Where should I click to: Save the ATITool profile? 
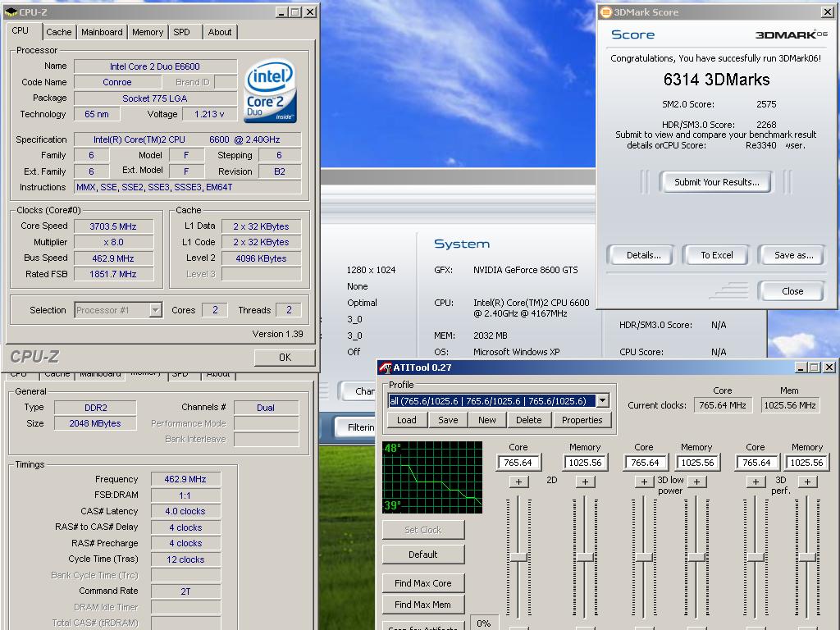tap(448, 420)
